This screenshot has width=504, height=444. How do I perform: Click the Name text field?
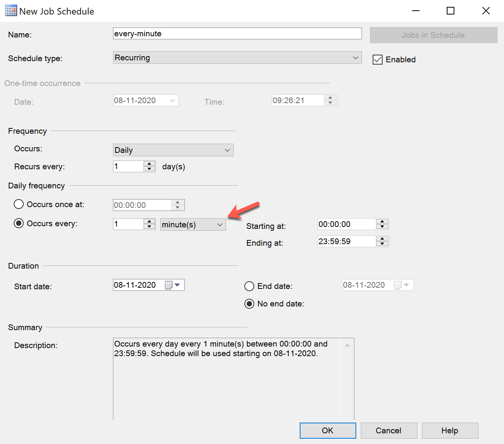pyautogui.click(x=237, y=34)
